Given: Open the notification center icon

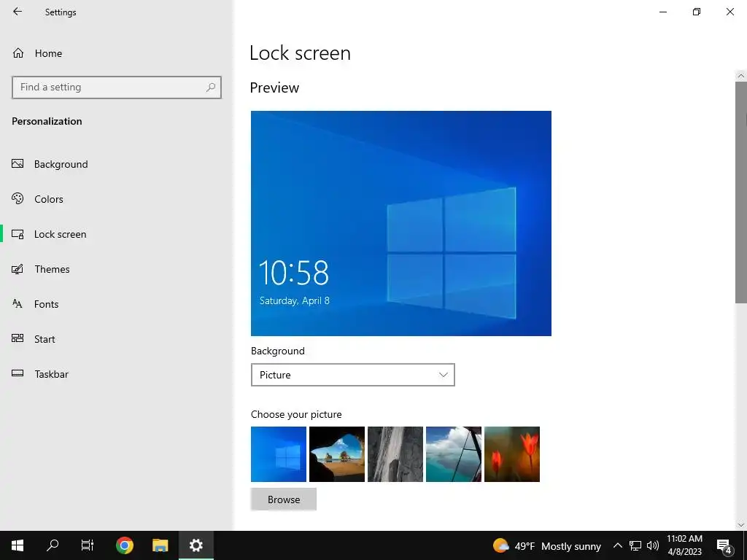Looking at the screenshot, I should pyautogui.click(x=724, y=545).
